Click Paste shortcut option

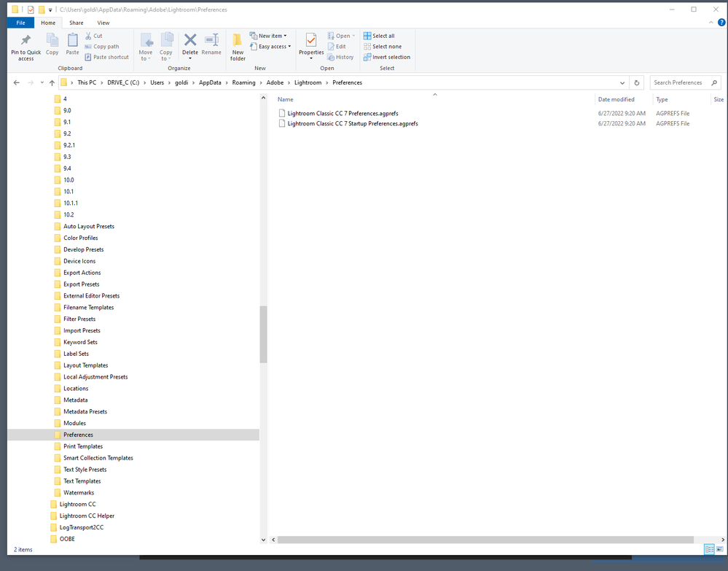[107, 57]
